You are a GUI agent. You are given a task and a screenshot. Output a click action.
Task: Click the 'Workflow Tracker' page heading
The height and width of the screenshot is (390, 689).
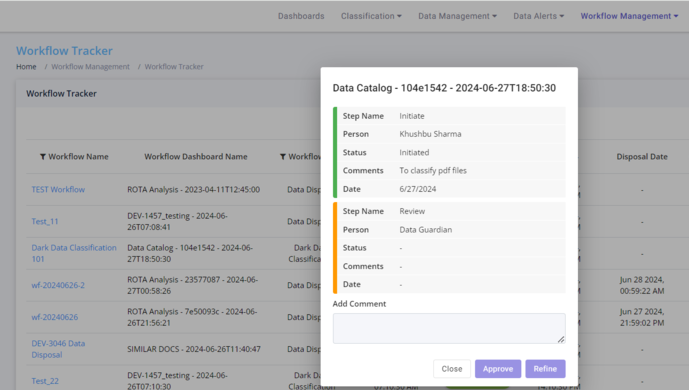tap(65, 51)
